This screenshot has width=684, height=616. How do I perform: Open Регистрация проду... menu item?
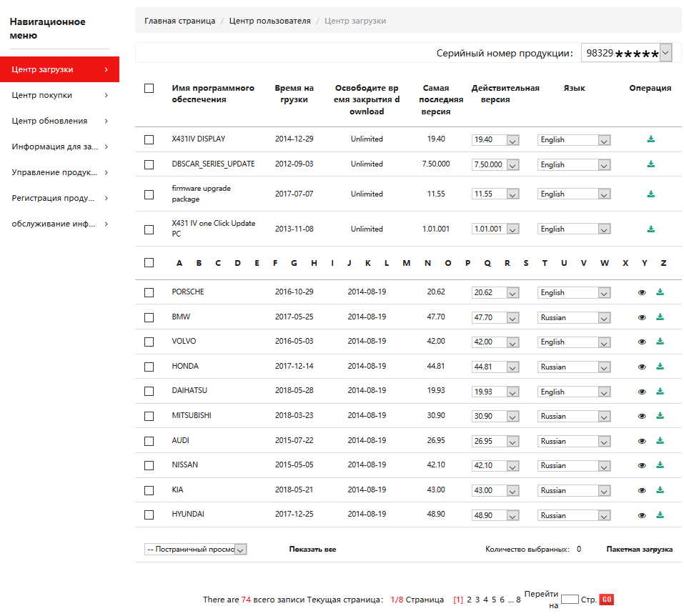(x=60, y=198)
